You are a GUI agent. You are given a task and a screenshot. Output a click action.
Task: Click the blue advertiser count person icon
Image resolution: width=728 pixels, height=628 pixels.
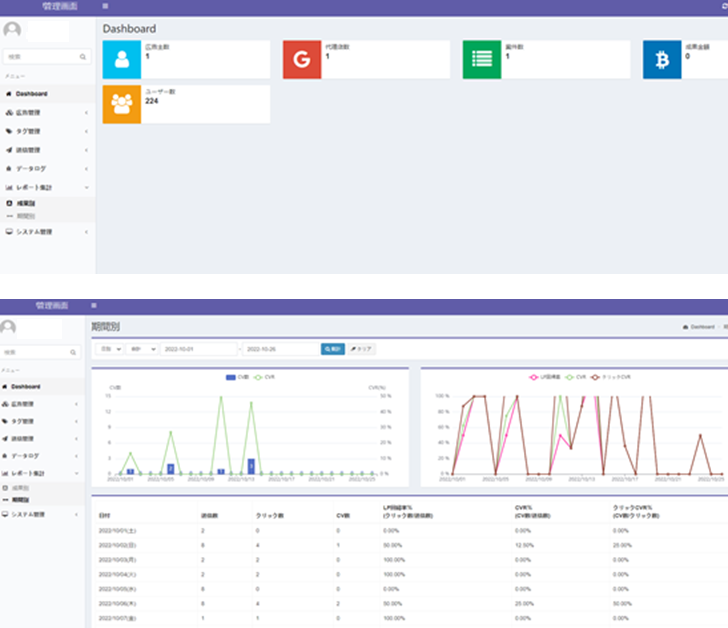coord(122,59)
